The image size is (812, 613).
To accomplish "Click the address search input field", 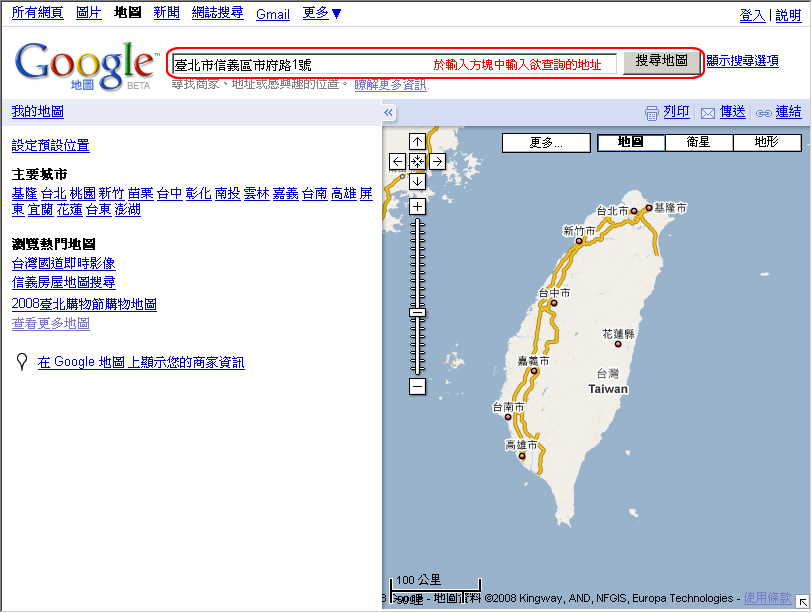I will click(x=394, y=64).
